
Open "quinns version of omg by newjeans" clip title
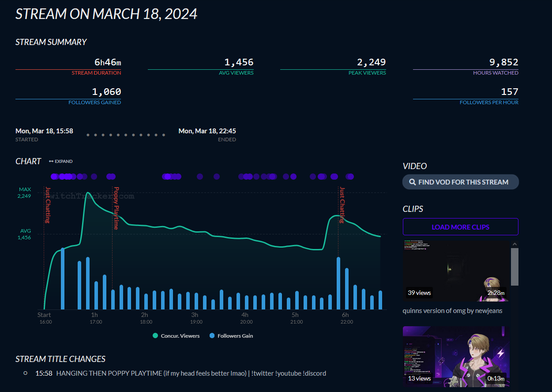click(x=452, y=310)
